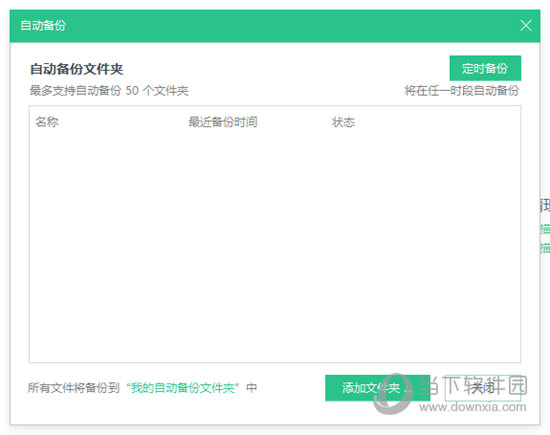550x435 pixels.
Task: Click the 状态 column header
Action: 343,122
